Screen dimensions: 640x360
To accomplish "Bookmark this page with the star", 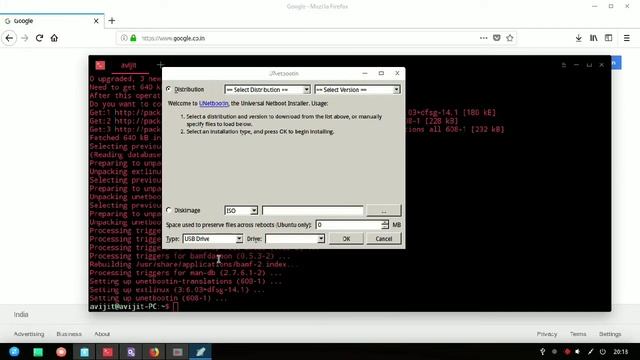I will [510, 38].
